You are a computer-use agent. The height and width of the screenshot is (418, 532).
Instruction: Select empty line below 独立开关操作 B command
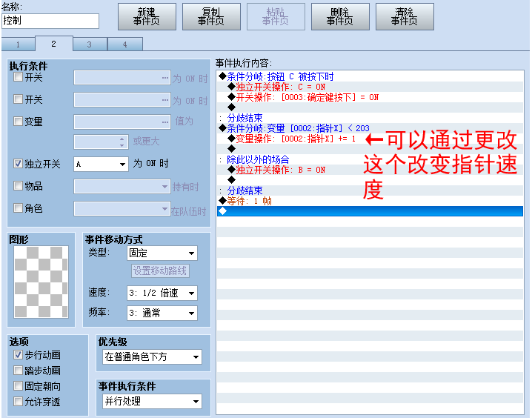370,180
